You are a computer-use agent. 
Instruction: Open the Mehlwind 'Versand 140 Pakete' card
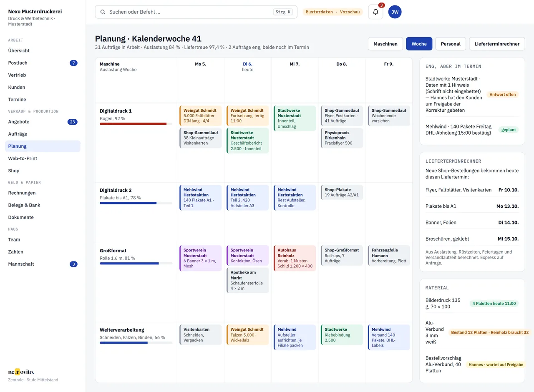point(389,337)
